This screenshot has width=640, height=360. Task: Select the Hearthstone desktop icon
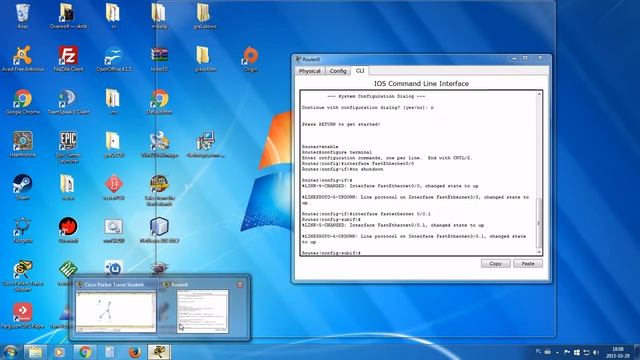[22, 144]
